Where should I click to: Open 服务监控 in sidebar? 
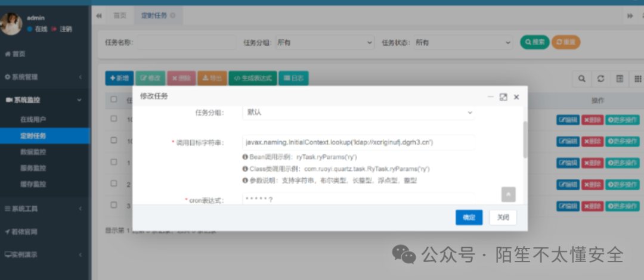(33, 168)
